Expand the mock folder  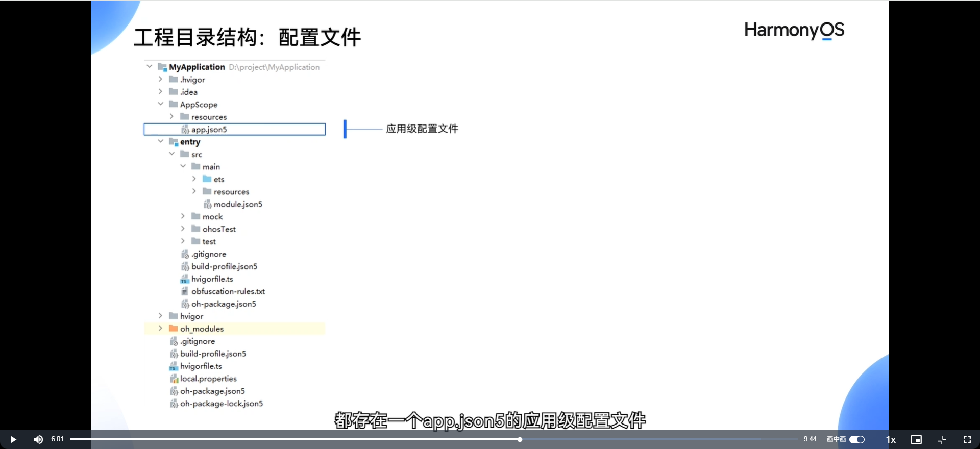pyautogui.click(x=183, y=216)
